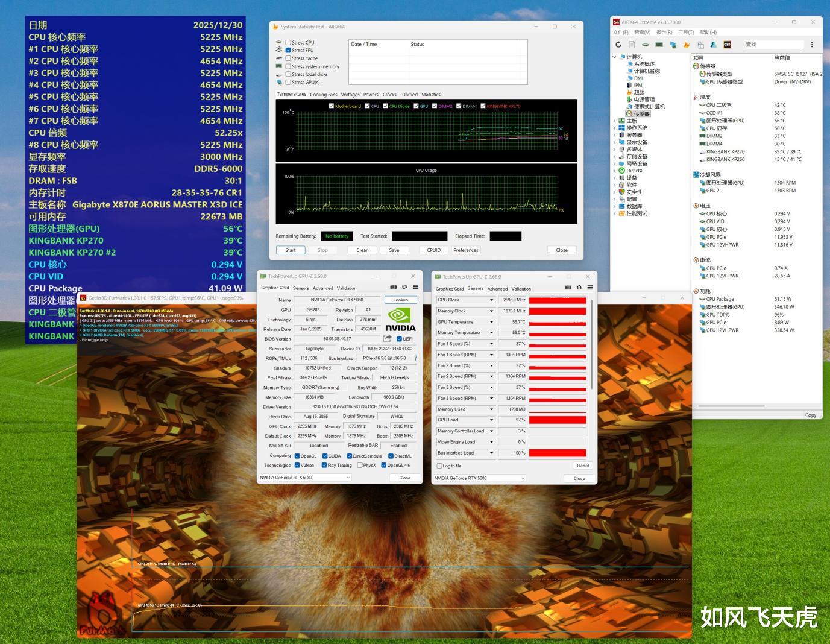
Task: Open the GPU Temperature sensor dropdown arrow
Action: coord(491,322)
